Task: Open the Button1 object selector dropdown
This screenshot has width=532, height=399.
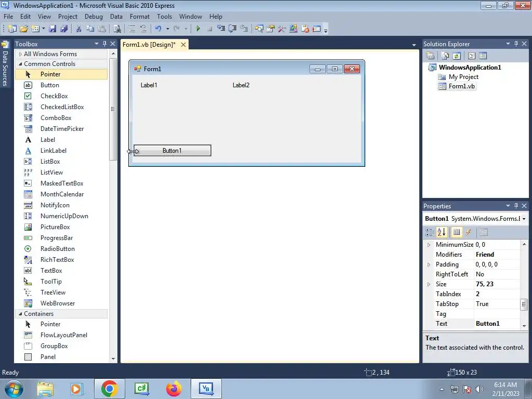Action: [524, 219]
